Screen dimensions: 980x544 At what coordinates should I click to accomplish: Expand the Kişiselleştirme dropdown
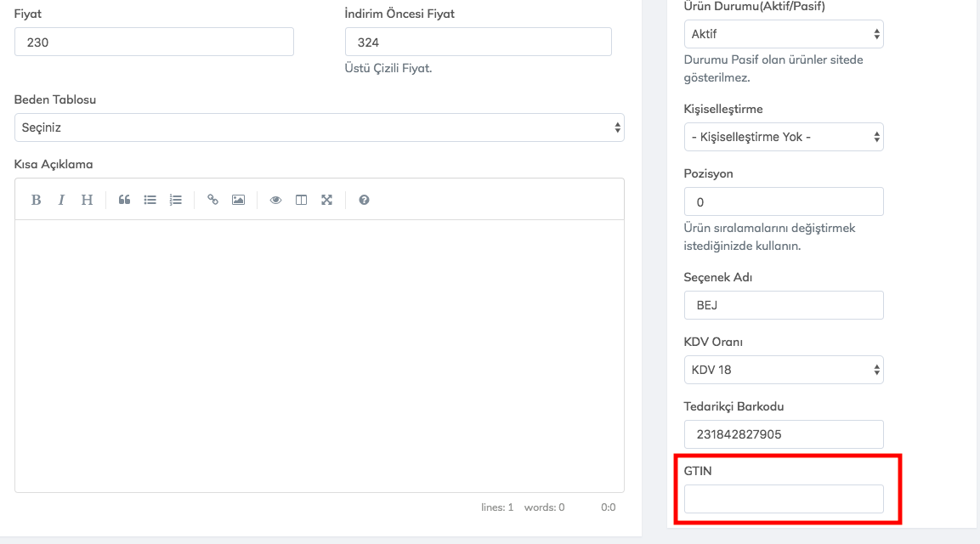(x=783, y=137)
